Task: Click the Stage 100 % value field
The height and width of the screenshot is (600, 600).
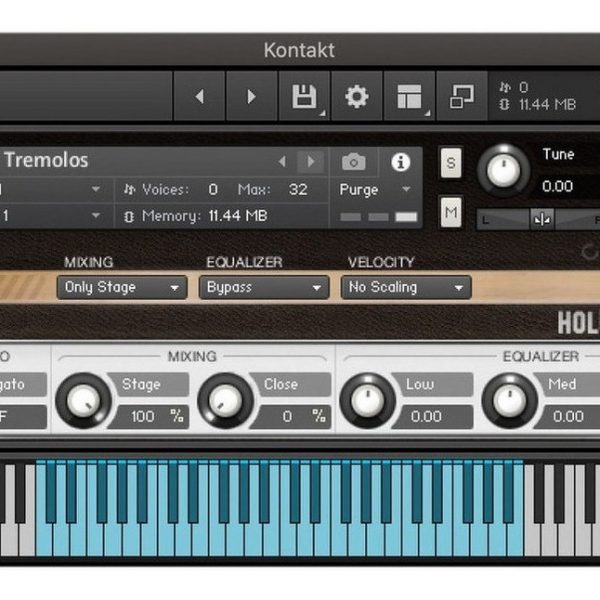Action: pyautogui.click(x=149, y=416)
